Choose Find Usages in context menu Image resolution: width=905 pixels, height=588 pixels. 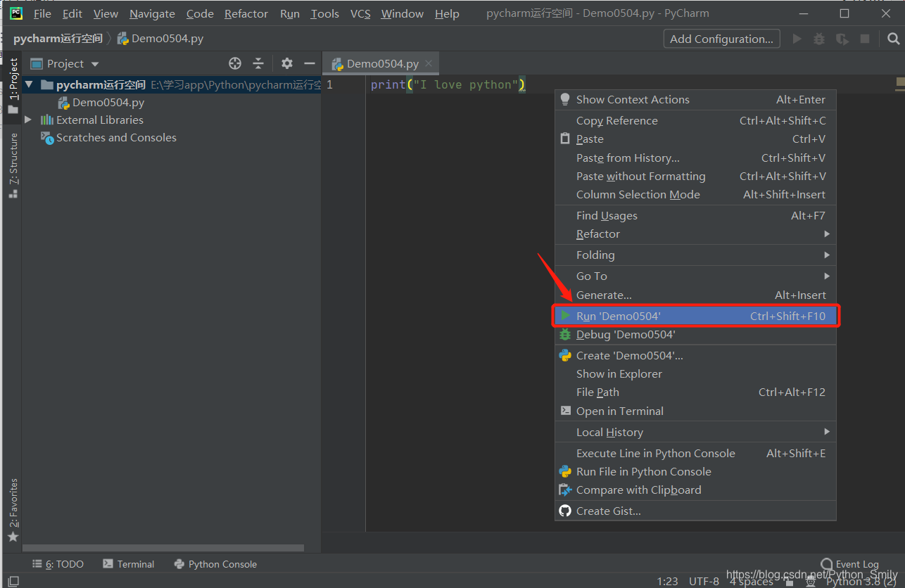click(695, 215)
